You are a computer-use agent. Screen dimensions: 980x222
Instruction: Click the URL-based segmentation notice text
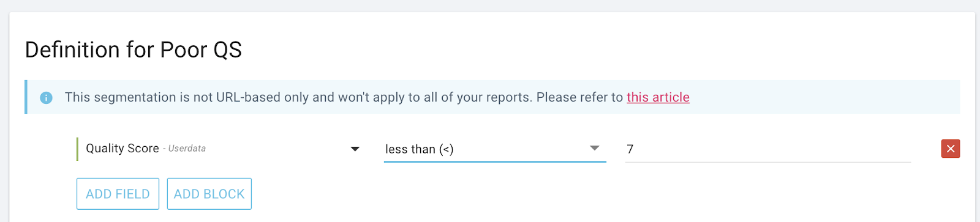pyautogui.click(x=298, y=97)
